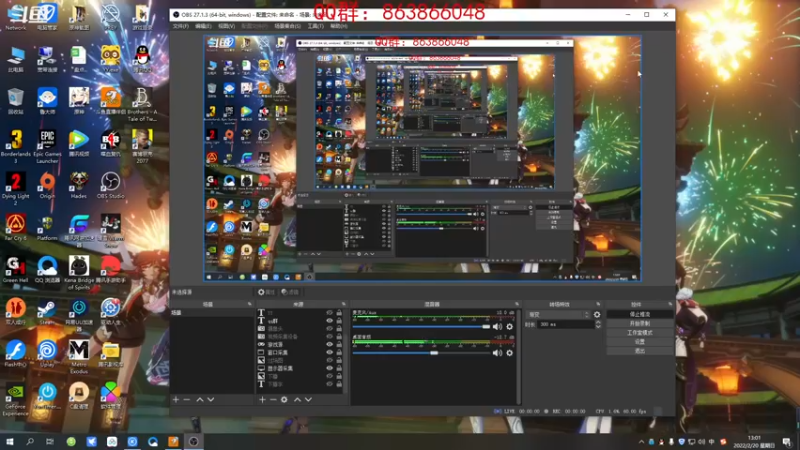Launch Hades from the desktop

[x=79, y=186]
